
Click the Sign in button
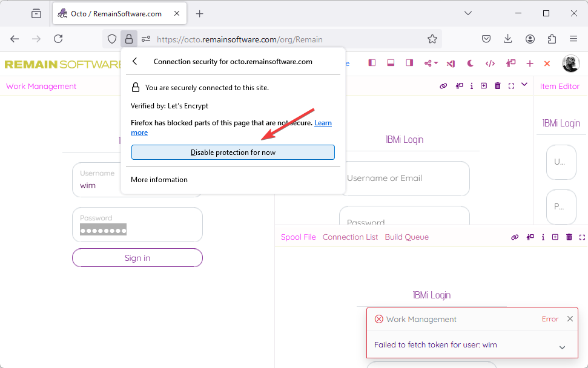137,258
